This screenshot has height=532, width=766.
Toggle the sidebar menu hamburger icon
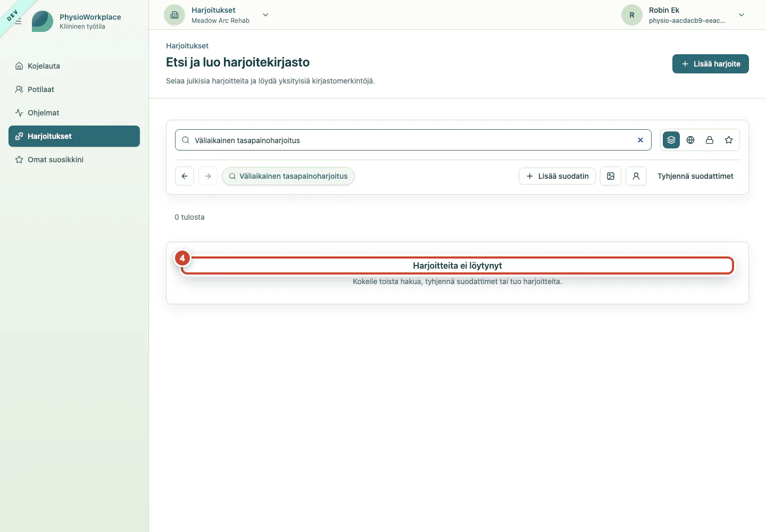tap(18, 21)
